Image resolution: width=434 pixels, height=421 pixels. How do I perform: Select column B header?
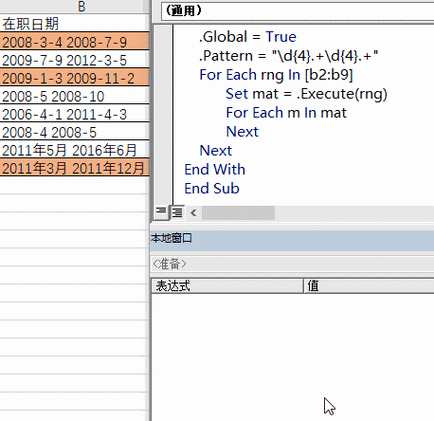75,6
